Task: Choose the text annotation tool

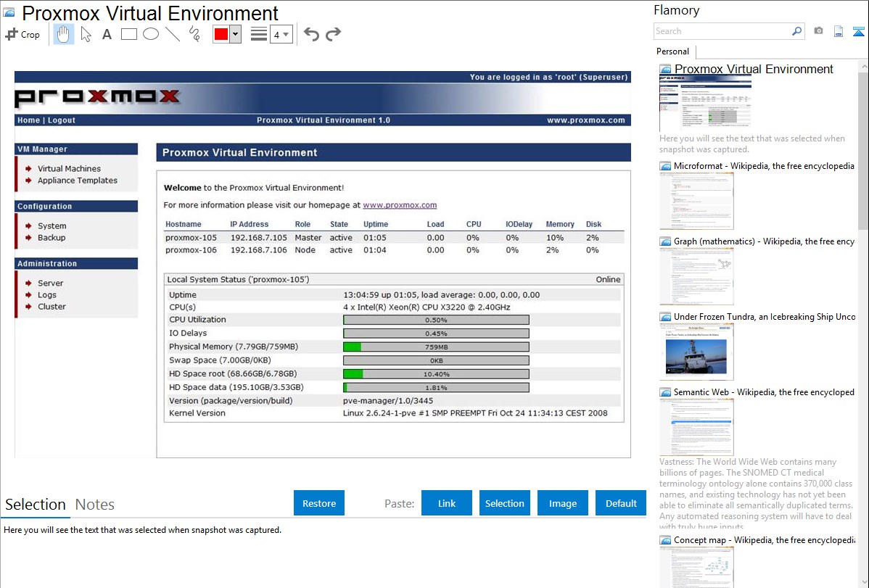Action: (107, 34)
